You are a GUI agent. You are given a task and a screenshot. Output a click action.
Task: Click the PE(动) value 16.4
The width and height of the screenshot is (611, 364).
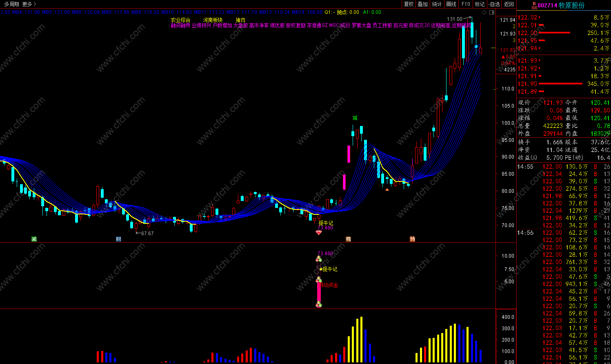click(603, 158)
